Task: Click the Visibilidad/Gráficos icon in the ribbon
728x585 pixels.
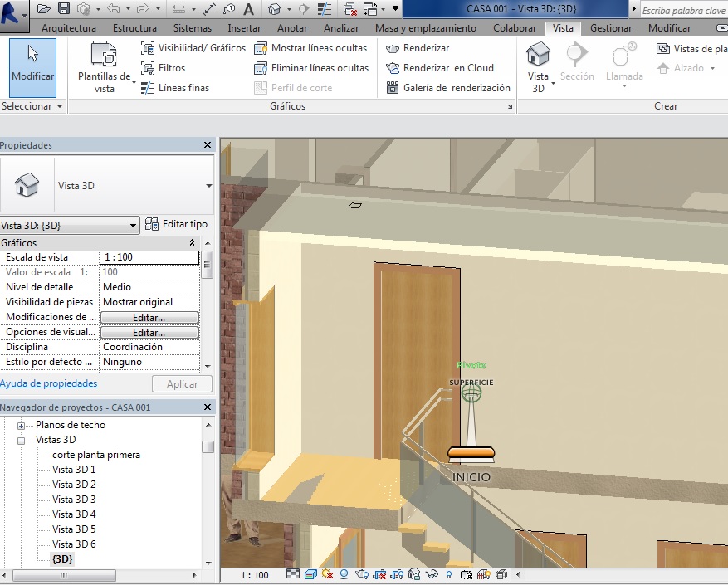Action: click(x=148, y=48)
